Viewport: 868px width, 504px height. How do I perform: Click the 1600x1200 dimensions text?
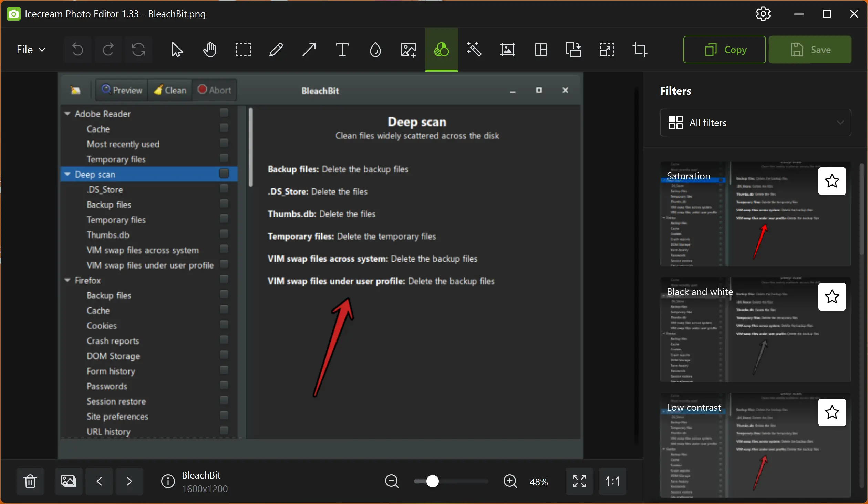tap(205, 489)
